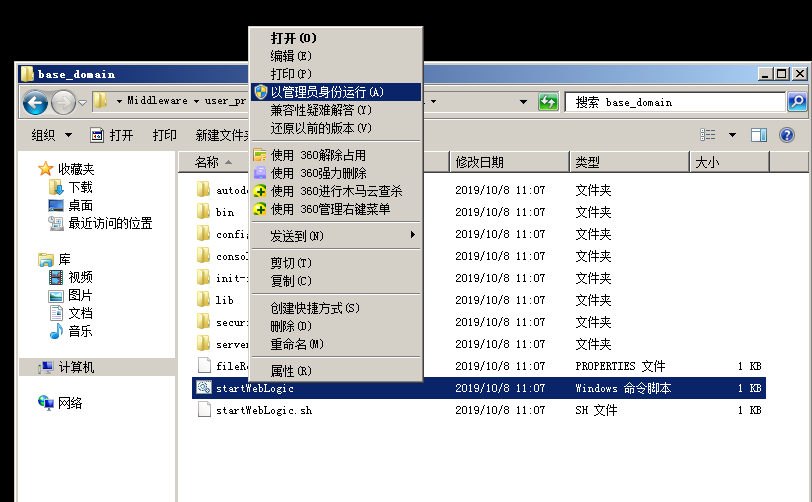Screen dimensions: 812x502
Task: Click the Forward navigation arrow
Action: pyautogui.click(x=64, y=102)
